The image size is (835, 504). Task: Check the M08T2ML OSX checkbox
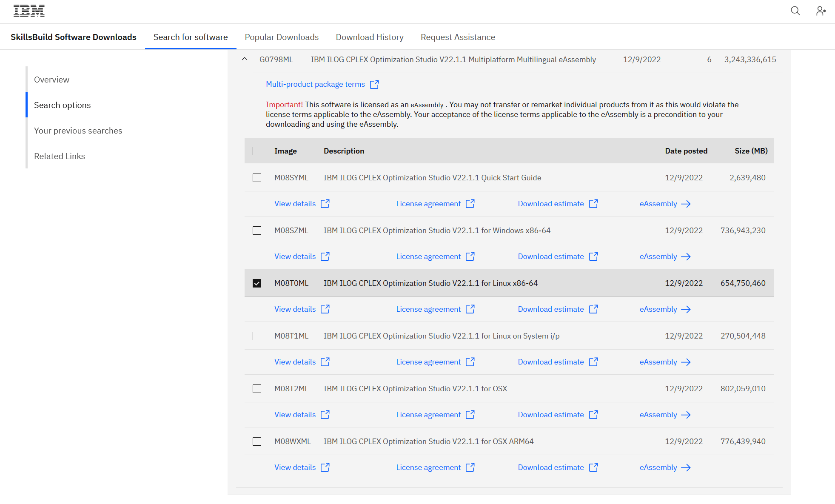click(x=257, y=389)
